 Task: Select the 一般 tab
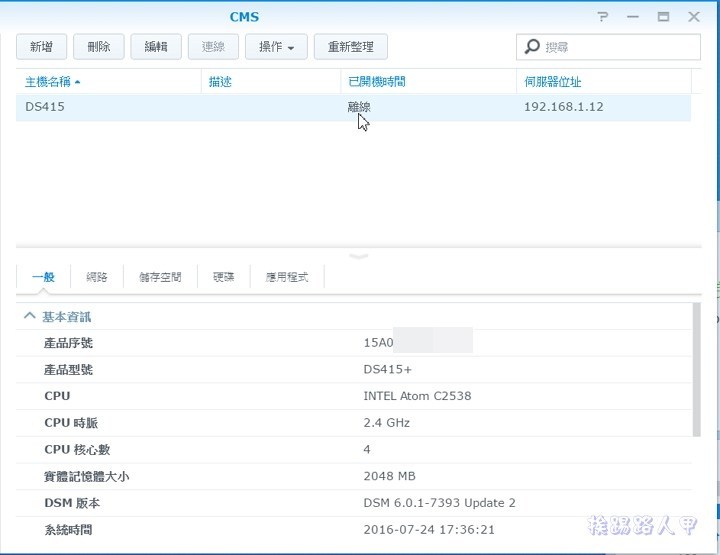tap(43, 277)
